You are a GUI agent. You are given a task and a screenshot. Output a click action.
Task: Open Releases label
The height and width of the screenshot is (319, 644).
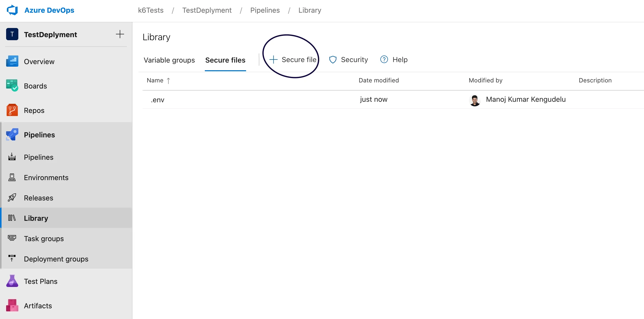pyautogui.click(x=38, y=198)
